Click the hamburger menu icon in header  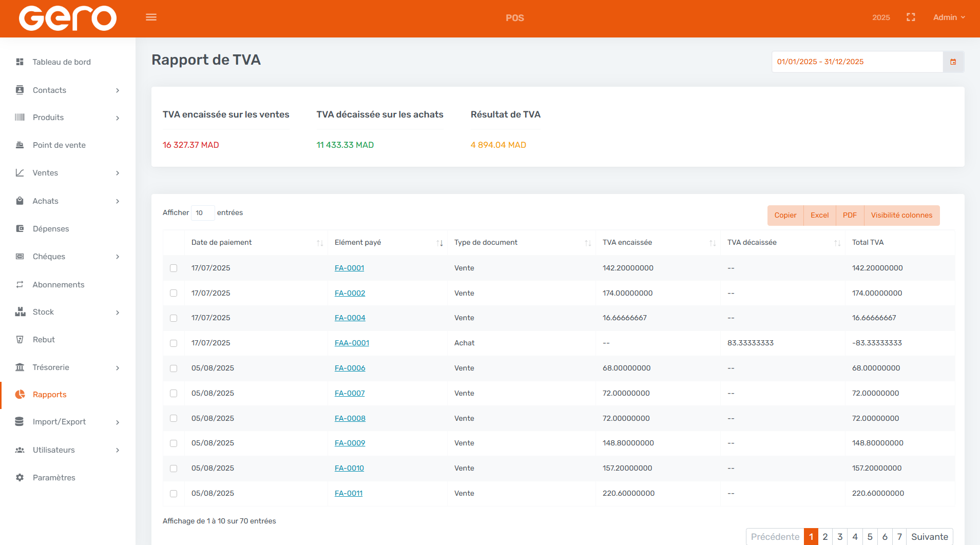[x=151, y=17]
